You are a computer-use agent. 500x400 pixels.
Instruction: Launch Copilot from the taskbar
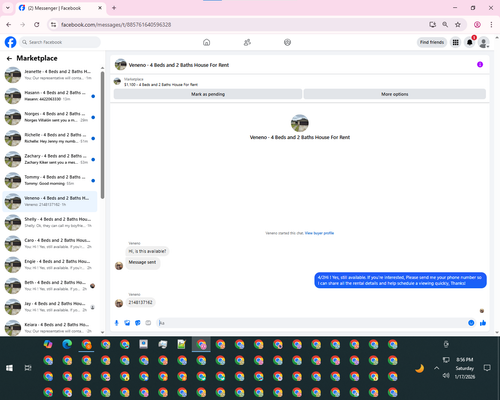click(48, 344)
